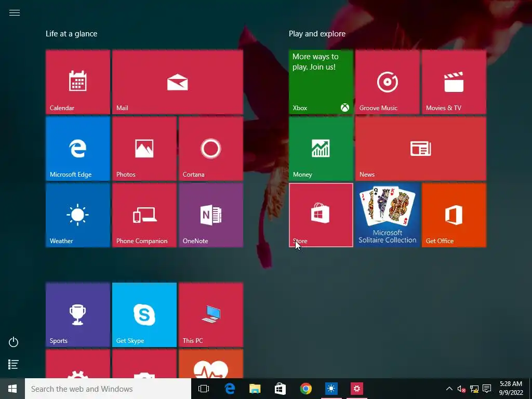Expand the hamburger menu in the Start screen
The width and height of the screenshot is (532, 399).
click(x=14, y=13)
